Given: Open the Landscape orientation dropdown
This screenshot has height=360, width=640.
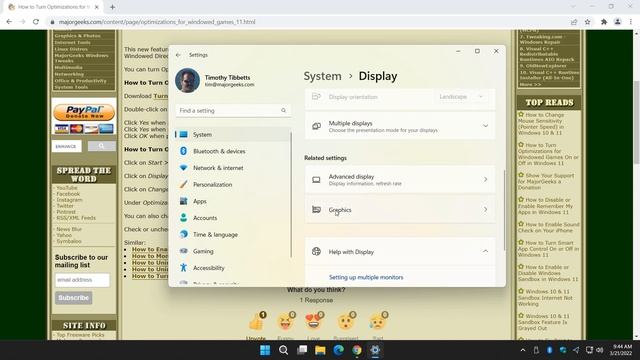Looking at the screenshot, I should pos(461,97).
